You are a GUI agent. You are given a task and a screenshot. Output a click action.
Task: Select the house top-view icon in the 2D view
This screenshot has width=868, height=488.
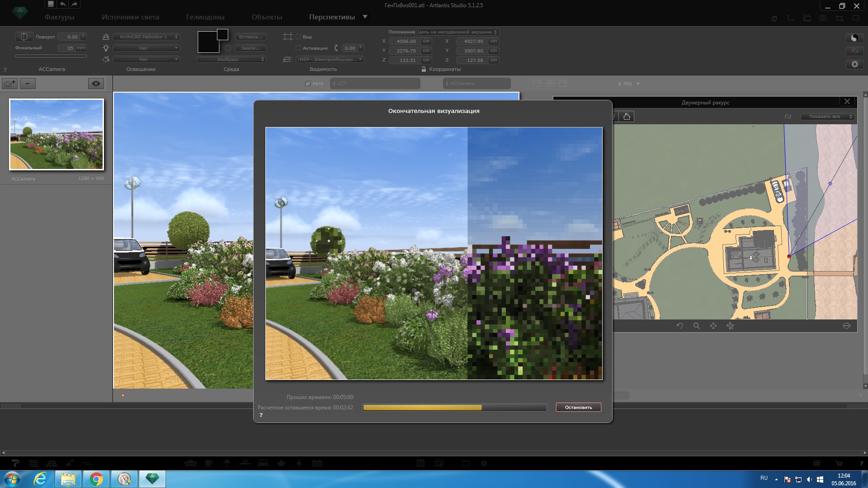click(x=627, y=117)
